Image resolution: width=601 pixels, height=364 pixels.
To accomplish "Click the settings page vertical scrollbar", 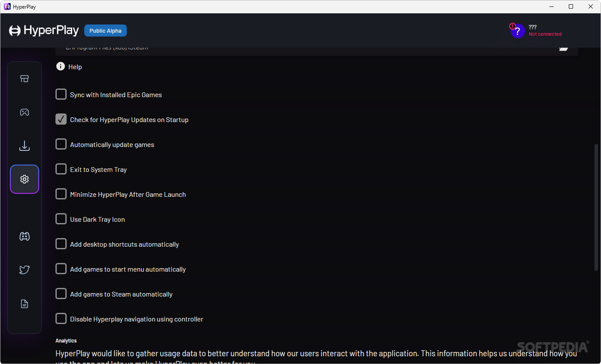I will click(x=596, y=207).
